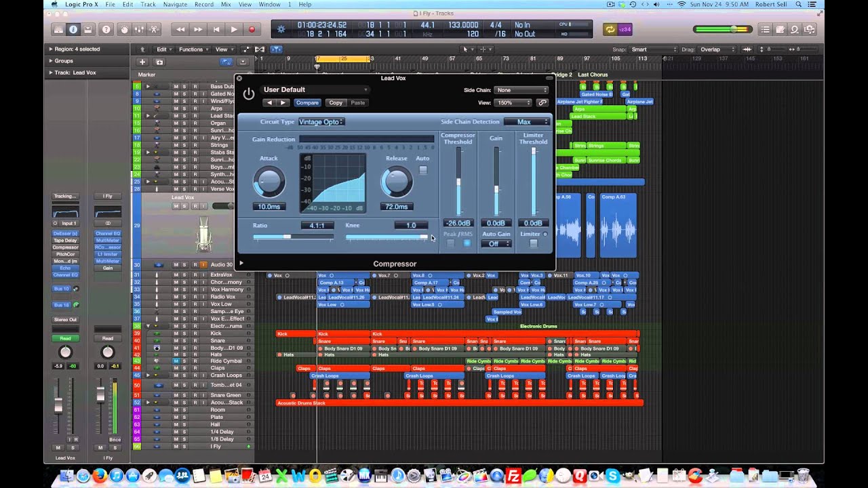Screen dimensions: 868x488
Task: Toggle the Limiter checkbox
Action: (x=533, y=243)
